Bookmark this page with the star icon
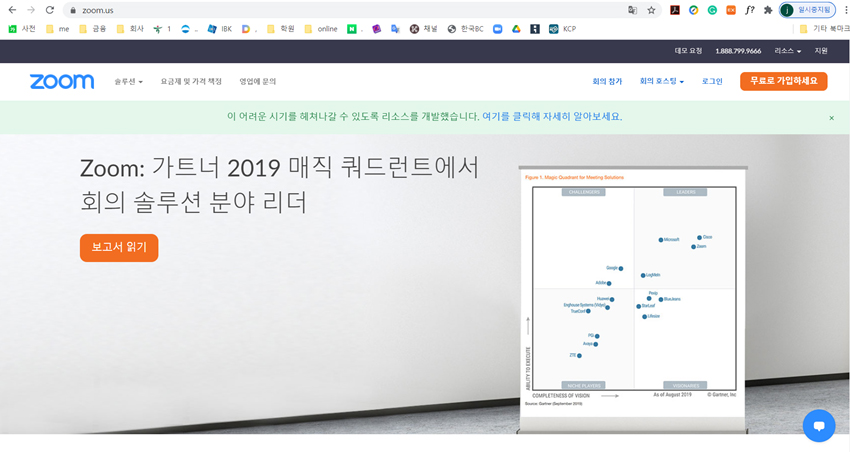 tap(652, 10)
